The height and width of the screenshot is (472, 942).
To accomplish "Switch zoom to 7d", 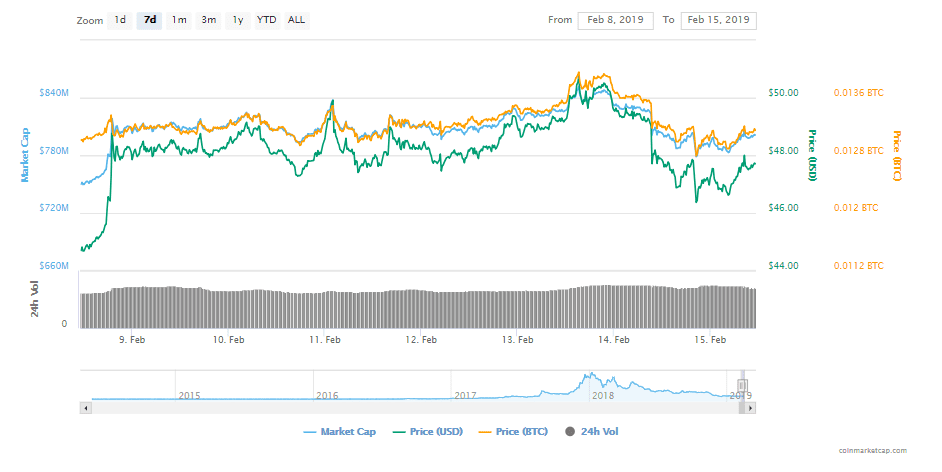I will coord(149,20).
